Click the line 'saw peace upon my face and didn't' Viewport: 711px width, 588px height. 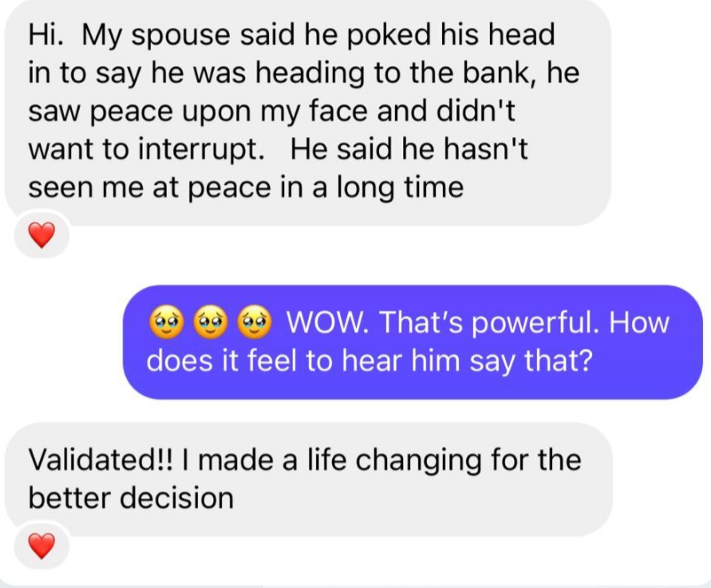271,112
